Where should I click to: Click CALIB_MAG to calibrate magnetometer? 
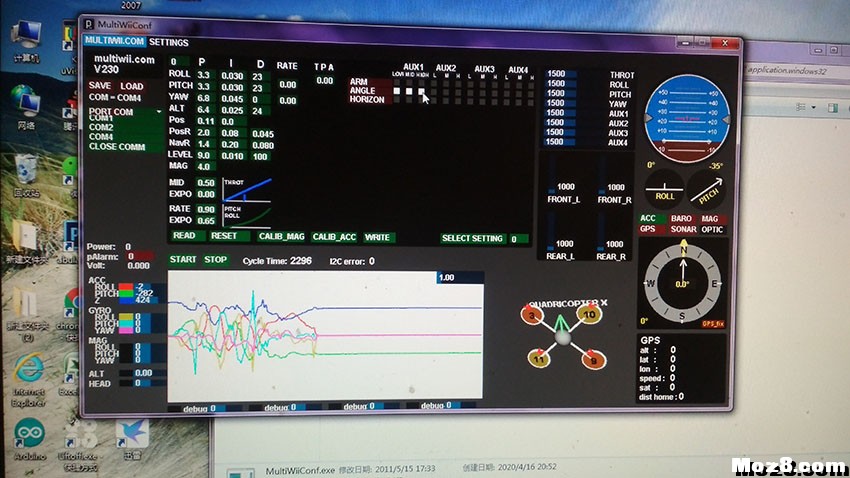(x=281, y=237)
